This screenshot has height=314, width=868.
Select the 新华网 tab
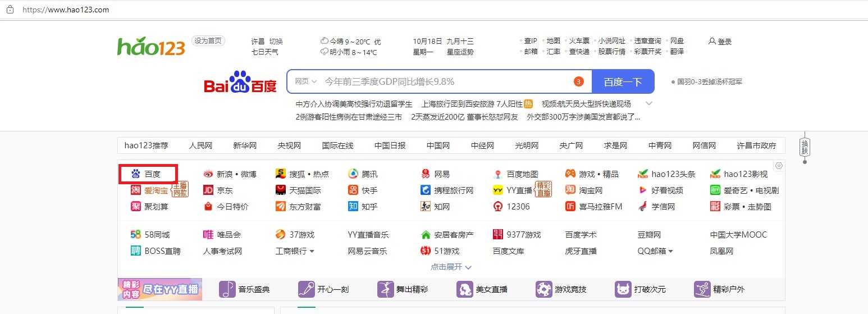pos(245,145)
